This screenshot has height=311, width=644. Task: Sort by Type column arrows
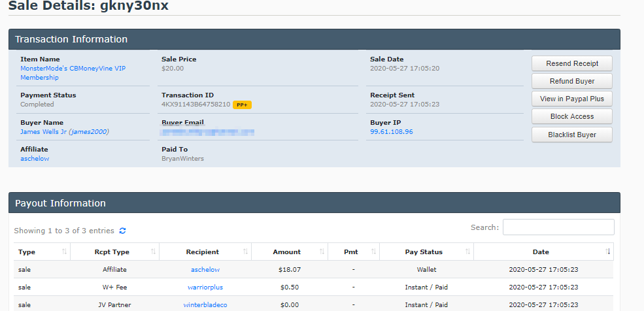pos(65,252)
